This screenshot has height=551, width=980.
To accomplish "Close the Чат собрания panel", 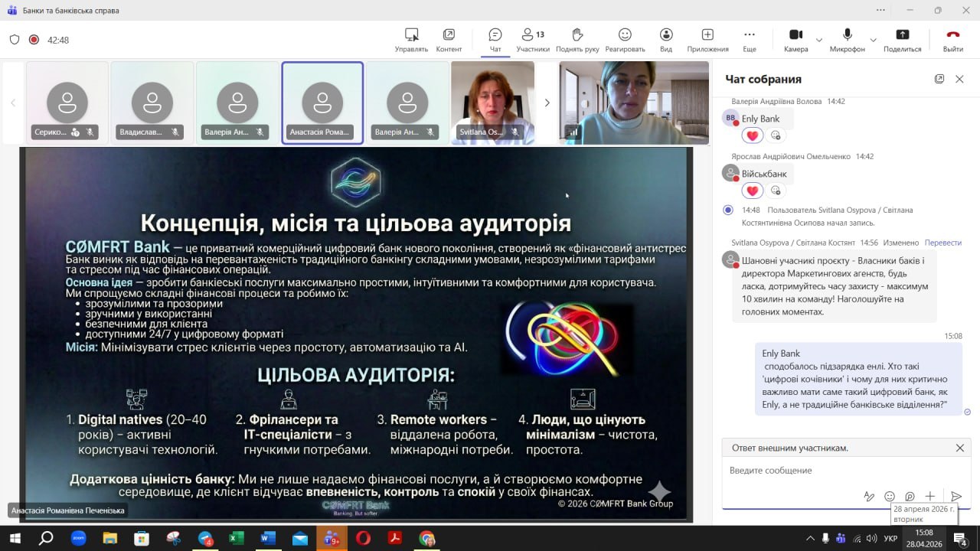I will (959, 79).
